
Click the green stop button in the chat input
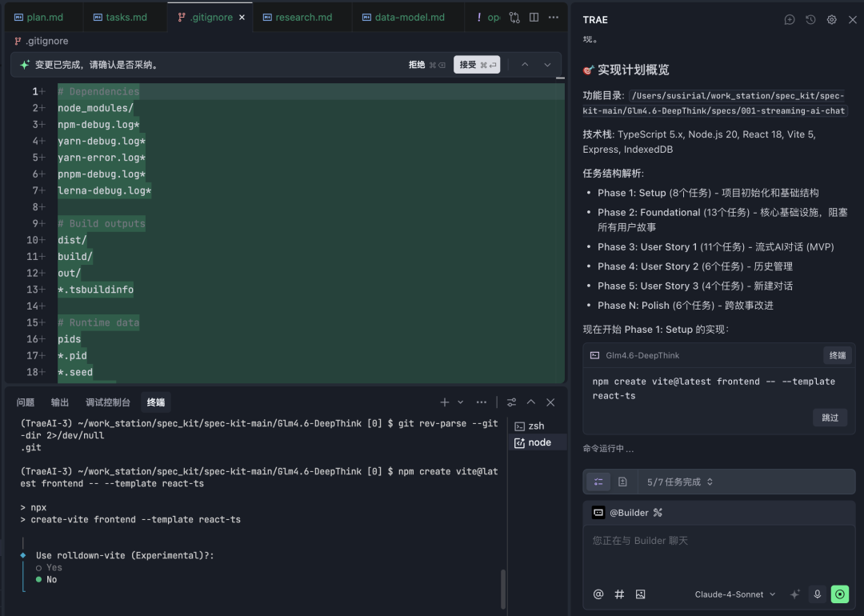[x=840, y=594]
